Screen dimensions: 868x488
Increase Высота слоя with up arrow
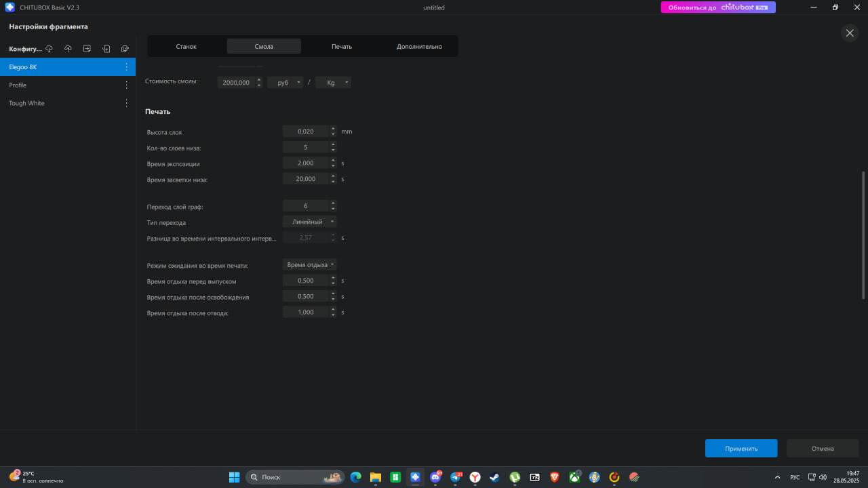[333, 129]
